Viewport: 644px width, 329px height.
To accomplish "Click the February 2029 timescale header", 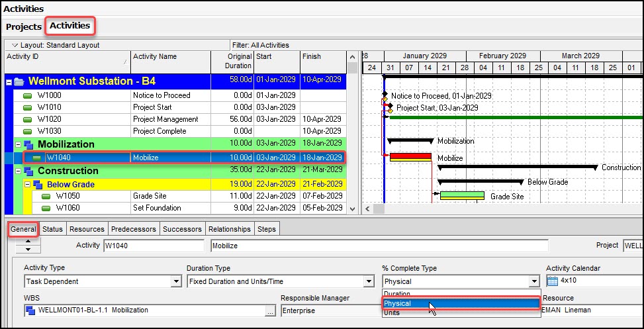I will click(x=503, y=56).
